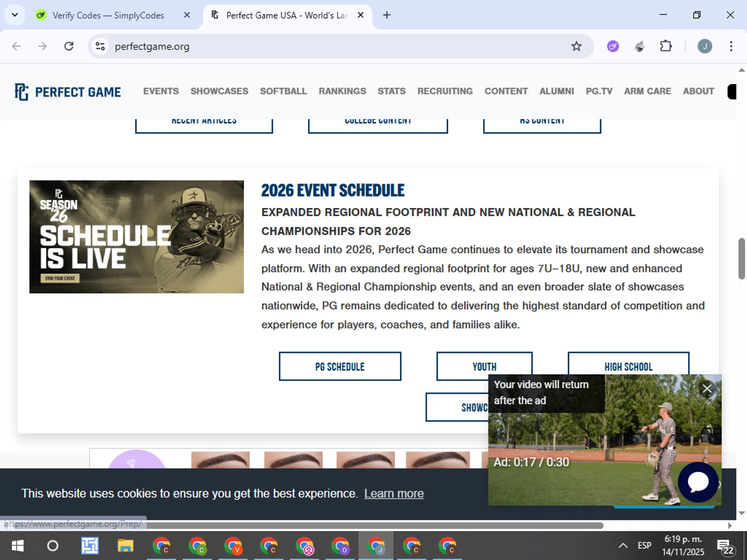Close the floating video ad player

coord(707,389)
